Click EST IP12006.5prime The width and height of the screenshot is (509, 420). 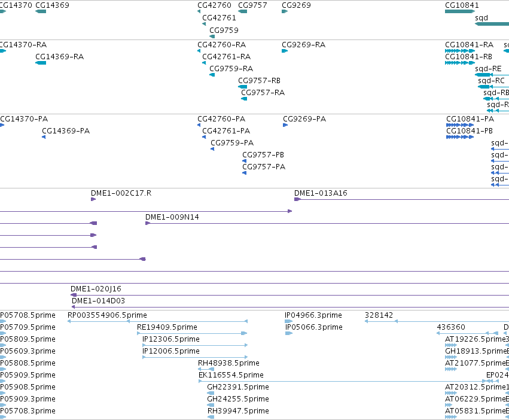170,351
